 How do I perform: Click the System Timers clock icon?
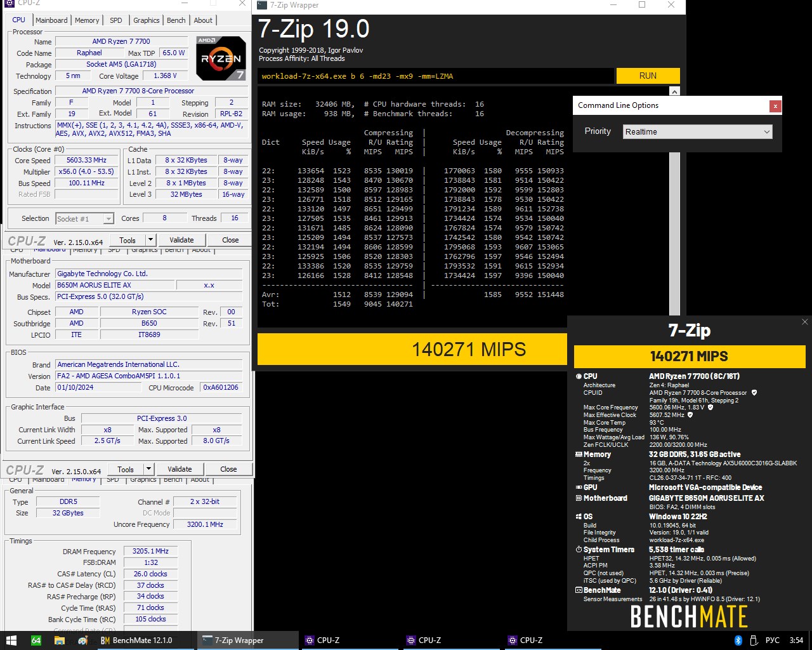579,550
